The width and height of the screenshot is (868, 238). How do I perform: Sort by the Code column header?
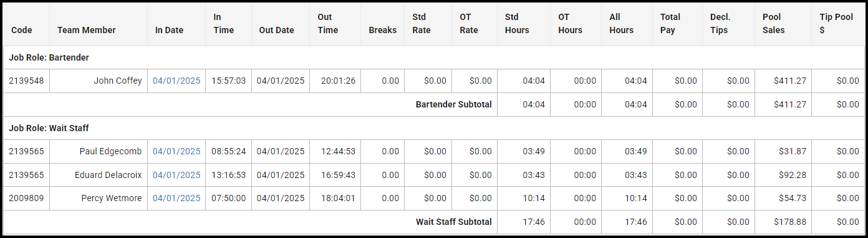[x=22, y=30]
